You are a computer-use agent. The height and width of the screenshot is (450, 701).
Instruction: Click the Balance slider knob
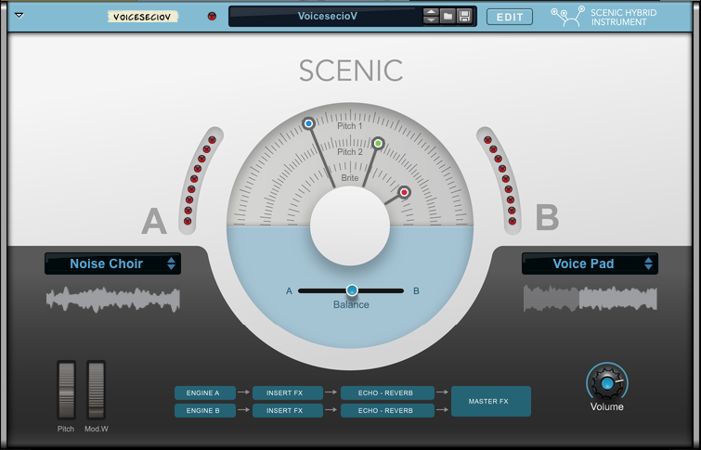coord(352,290)
